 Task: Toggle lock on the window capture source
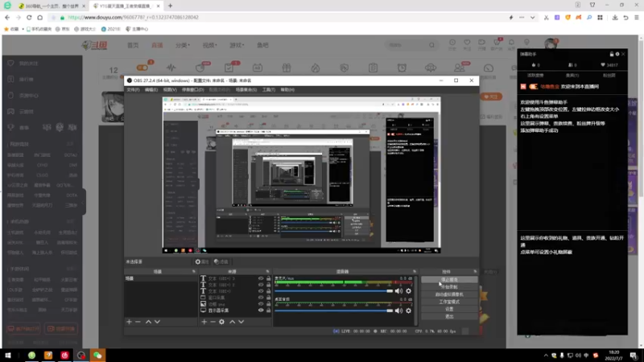269,298
